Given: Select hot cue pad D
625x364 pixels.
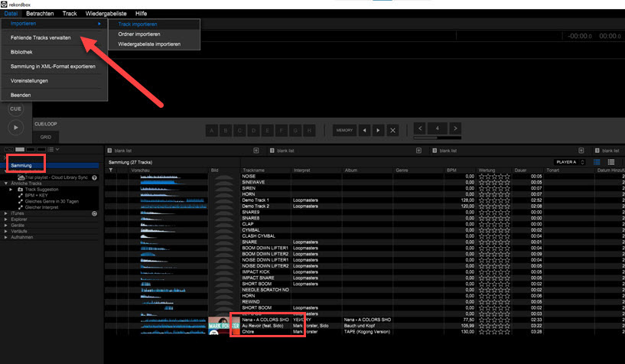Looking at the screenshot, I should pyautogui.click(x=253, y=130).
